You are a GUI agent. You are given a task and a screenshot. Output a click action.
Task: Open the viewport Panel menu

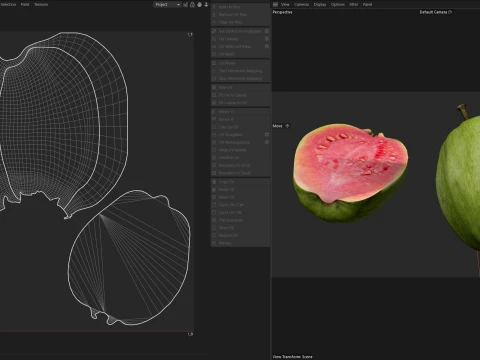[367, 5]
